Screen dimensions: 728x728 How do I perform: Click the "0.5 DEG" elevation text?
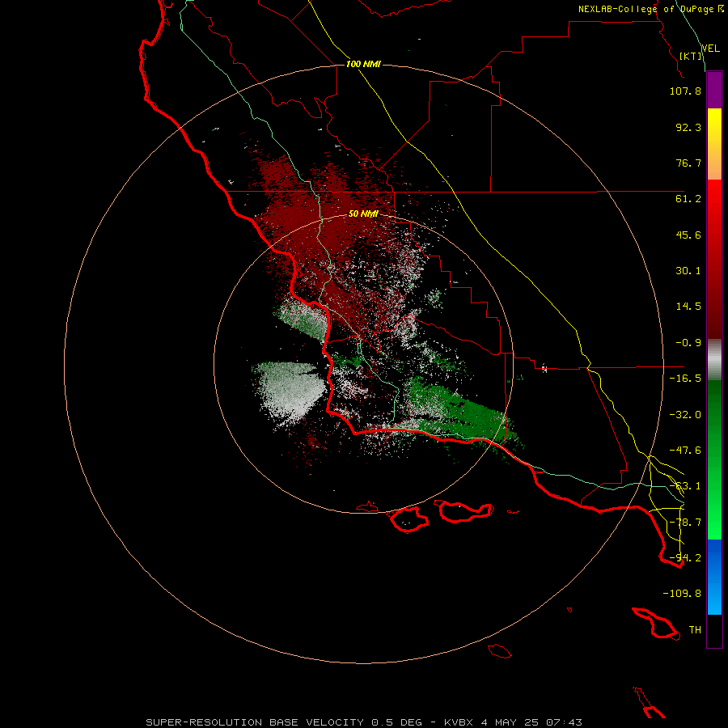click(x=396, y=722)
